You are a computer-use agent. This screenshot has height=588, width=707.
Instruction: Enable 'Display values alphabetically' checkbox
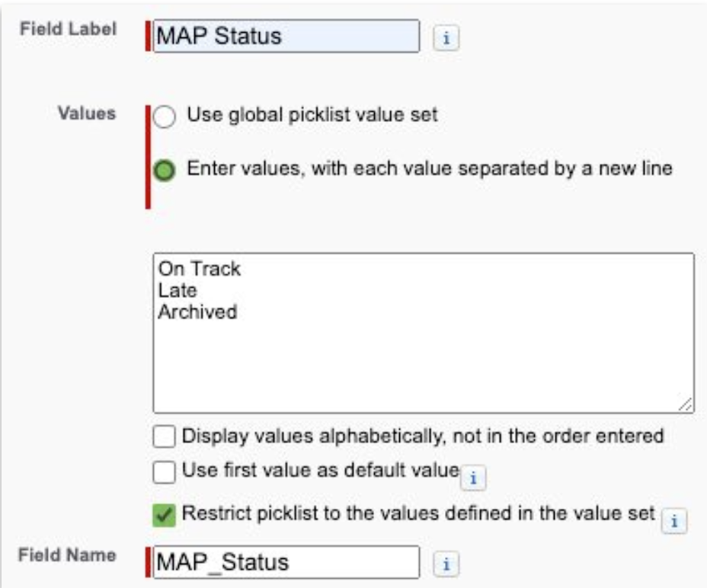pos(164,436)
